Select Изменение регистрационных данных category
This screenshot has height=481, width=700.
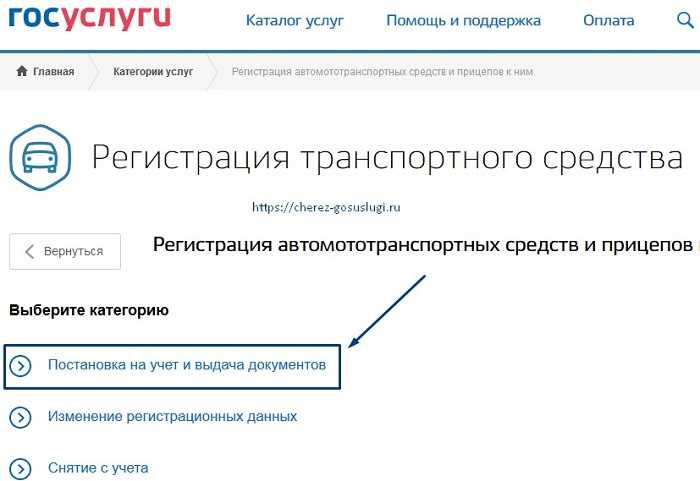(172, 416)
